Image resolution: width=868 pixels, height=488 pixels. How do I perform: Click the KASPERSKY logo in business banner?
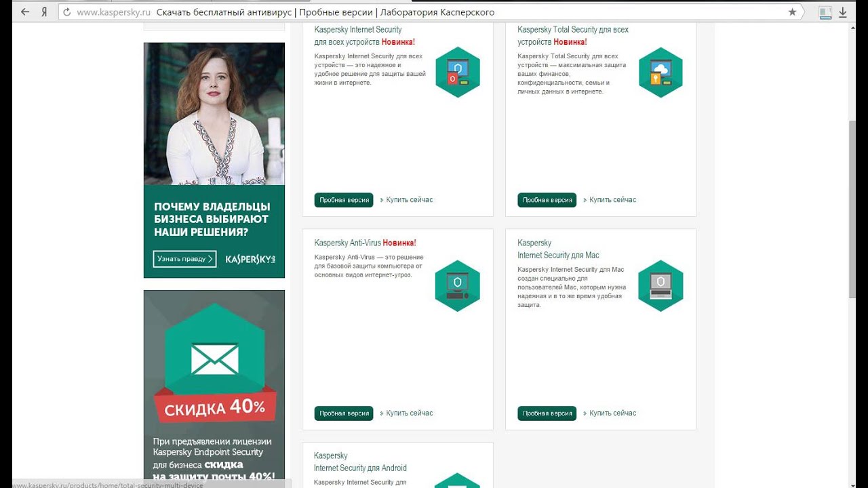click(250, 259)
